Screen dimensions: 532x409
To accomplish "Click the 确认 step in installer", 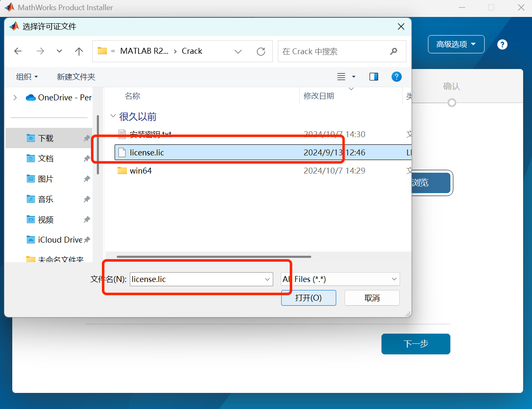I will tap(451, 86).
